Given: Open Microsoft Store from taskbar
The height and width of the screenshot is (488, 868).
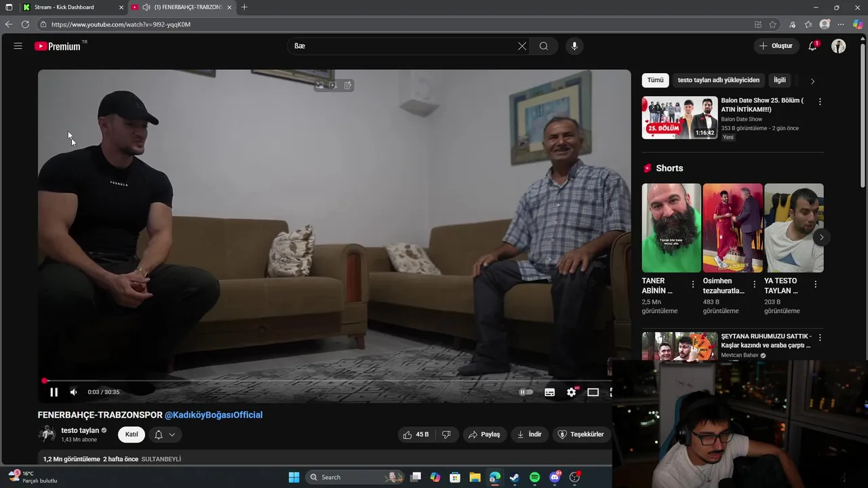Looking at the screenshot, I should point(455,477).
